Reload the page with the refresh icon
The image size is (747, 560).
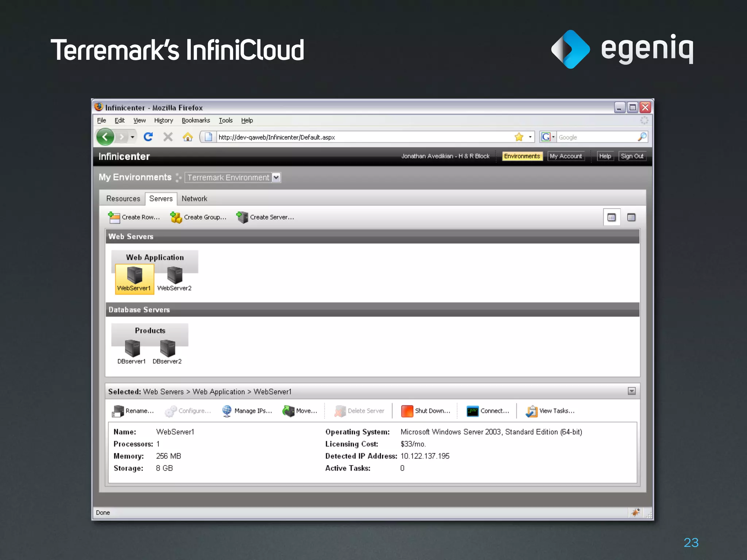[x=148, y=137]
